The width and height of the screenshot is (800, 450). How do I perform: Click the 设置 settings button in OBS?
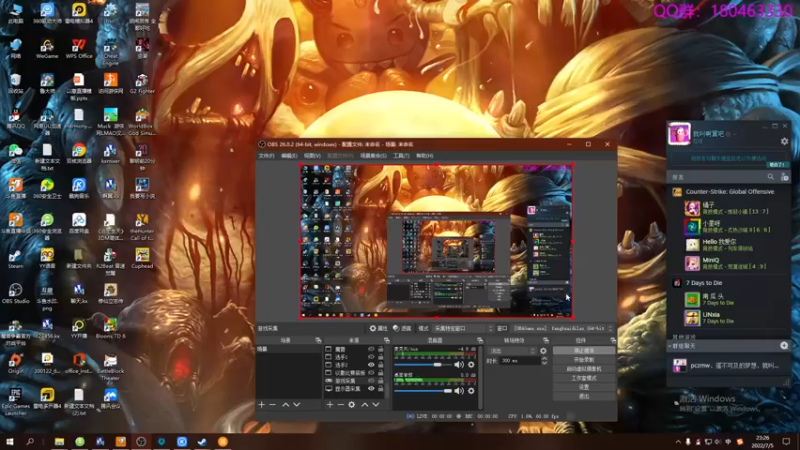584,387
